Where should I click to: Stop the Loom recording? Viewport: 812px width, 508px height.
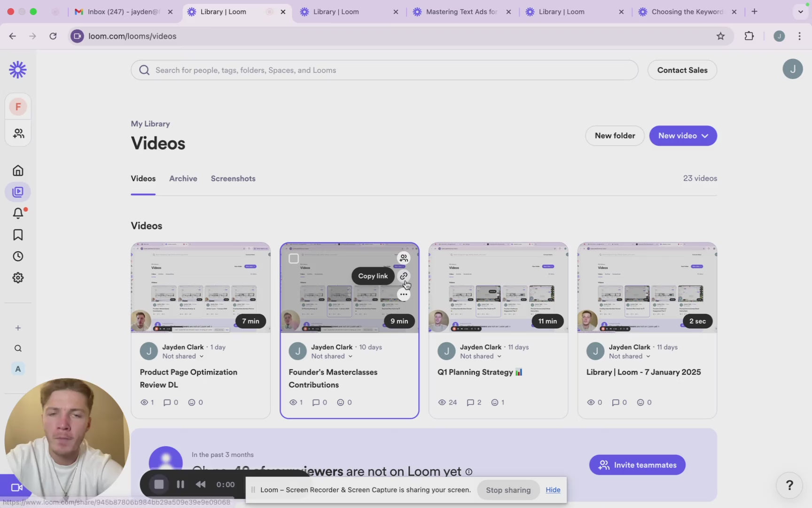tap(159, 484)
